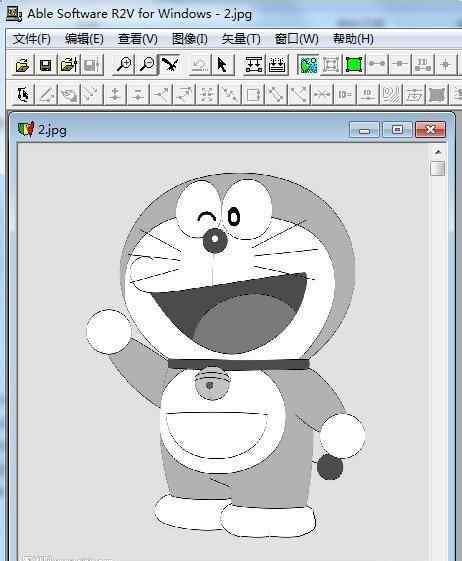Select the zoom out magnifier tool
Viewport: 462px width, 561px height.
coord(147,65)
